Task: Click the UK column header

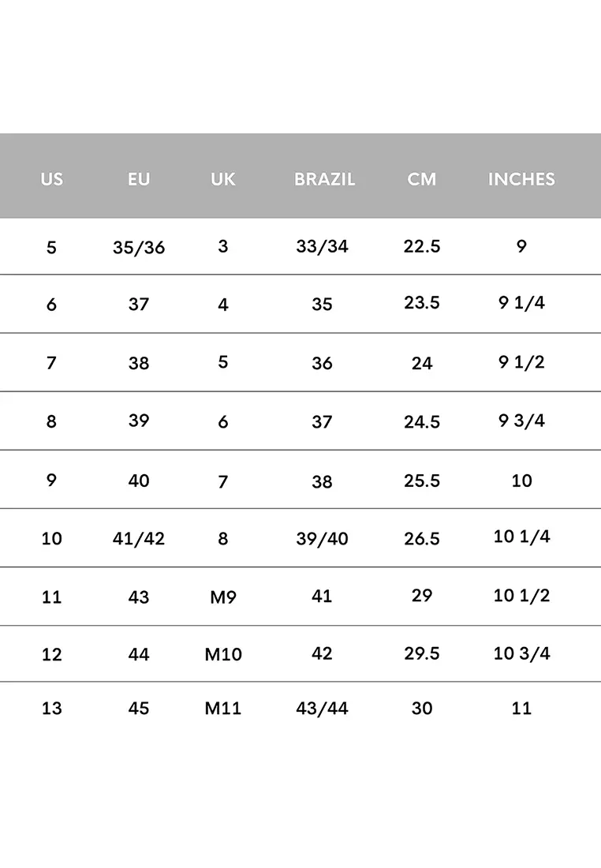Action: point(223,179)
